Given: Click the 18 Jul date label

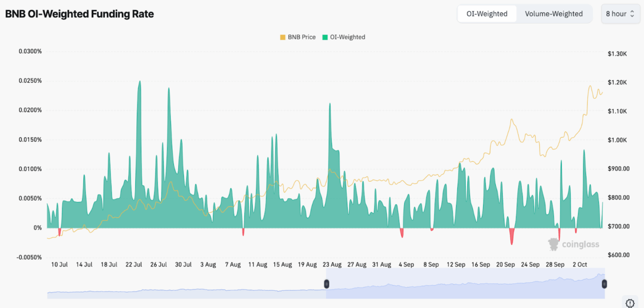Looking at the screenshot, I should (x=109, y=264).
